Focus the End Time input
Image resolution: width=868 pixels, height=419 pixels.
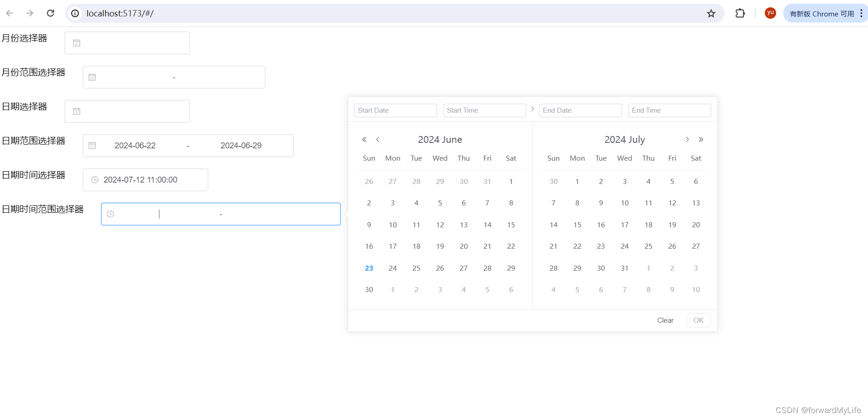click(x=670, y=110)
